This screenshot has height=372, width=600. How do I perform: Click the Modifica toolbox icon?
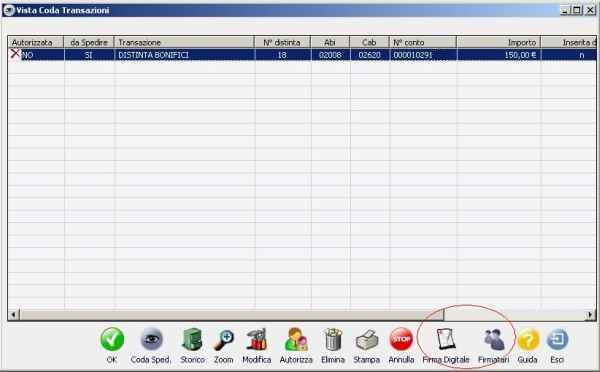point(257,339)
